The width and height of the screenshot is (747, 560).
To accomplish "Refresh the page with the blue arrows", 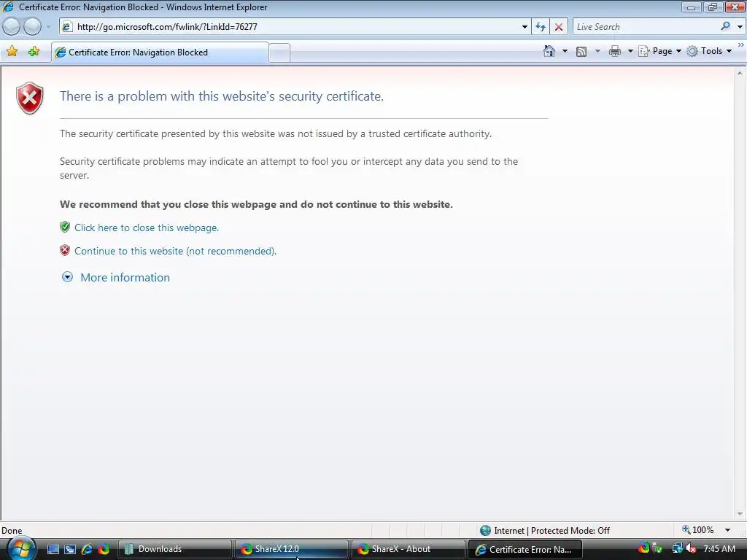I will [541, 27].
